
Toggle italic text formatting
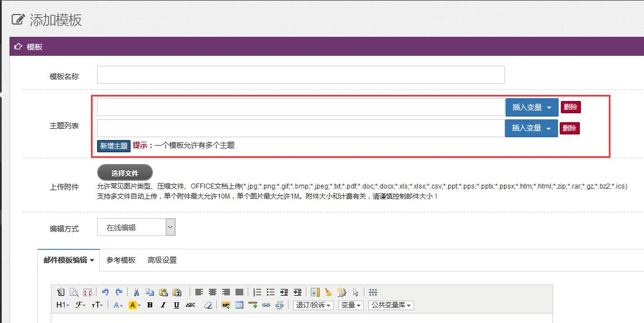point(163,305)
